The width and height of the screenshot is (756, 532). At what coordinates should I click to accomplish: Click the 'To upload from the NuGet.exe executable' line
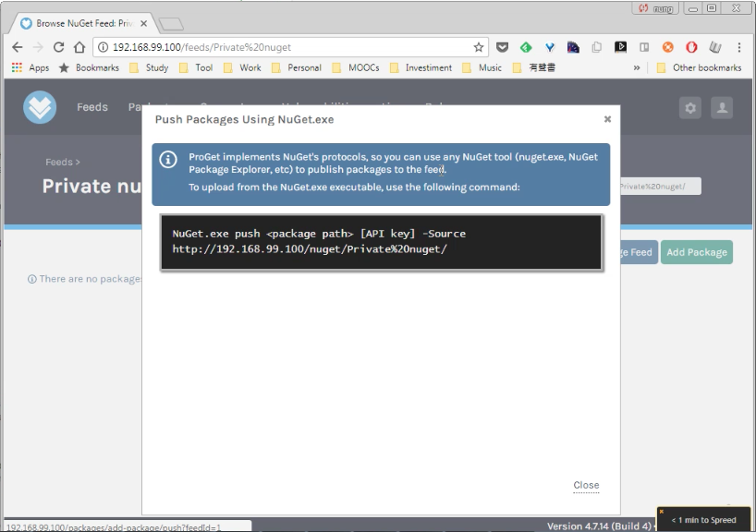pos(354,187)
